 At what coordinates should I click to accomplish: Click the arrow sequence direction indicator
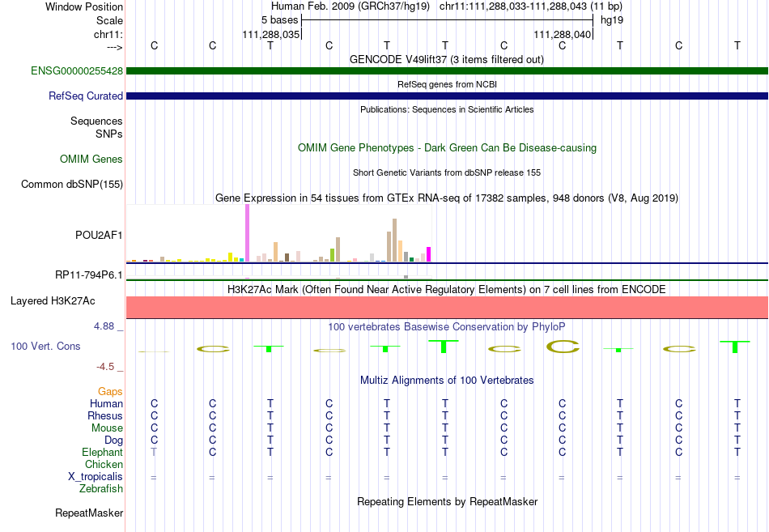(x=115, y=47)
